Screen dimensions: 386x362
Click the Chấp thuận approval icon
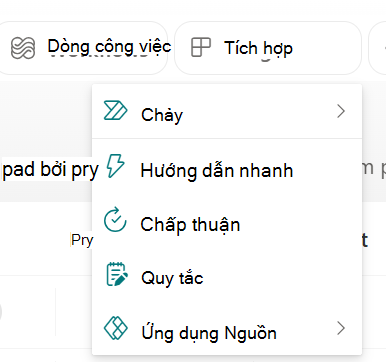coord(115,220)
